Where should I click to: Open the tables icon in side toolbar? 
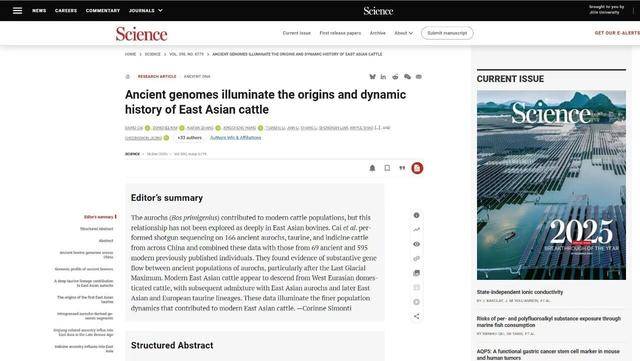(x=416, y=287)
